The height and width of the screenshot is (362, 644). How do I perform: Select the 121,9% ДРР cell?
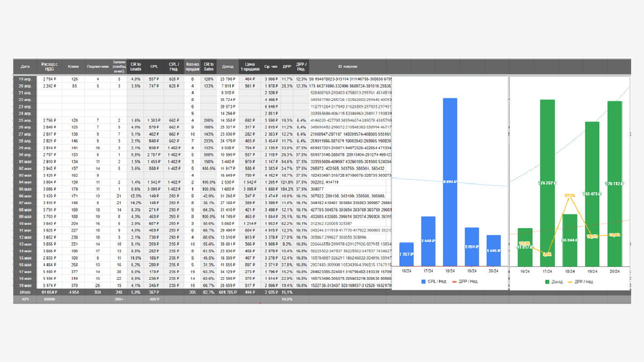coord(287,182)
